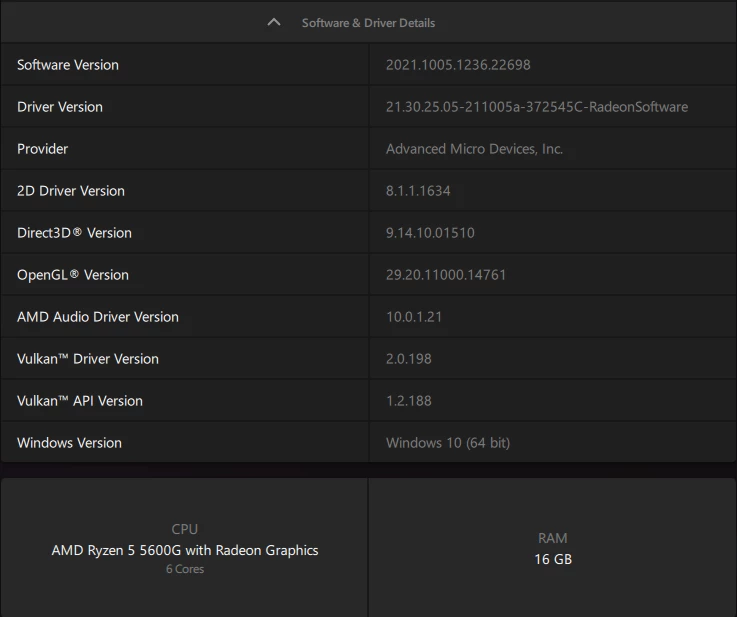Select the 16 GB RAM value
This screenshot has width=737, height=617.
click(x=553, y=559)
